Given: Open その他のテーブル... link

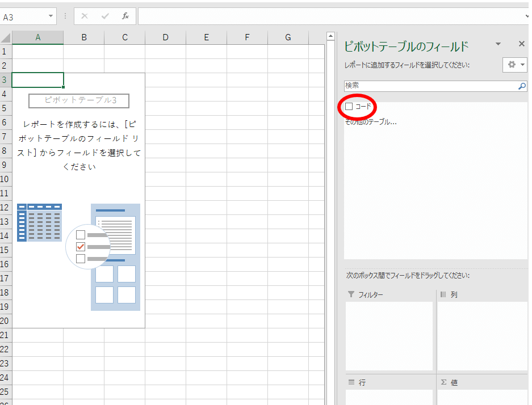Looking at the screenshot, I should coord(371,122).
